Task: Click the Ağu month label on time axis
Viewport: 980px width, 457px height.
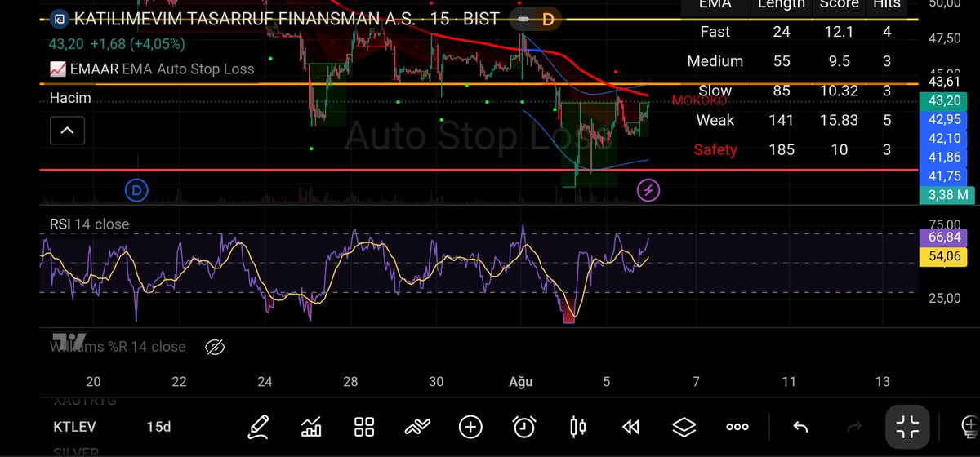Action: (520, 382)
